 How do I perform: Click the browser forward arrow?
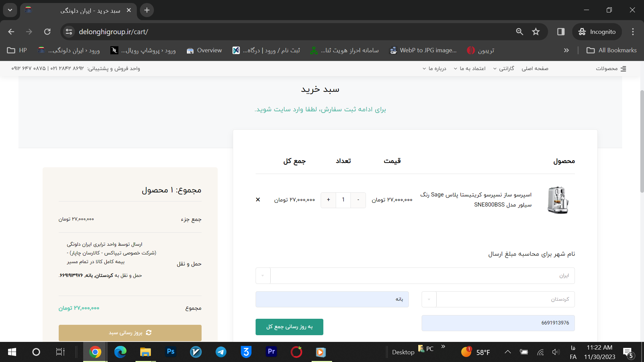click(29, 32)
